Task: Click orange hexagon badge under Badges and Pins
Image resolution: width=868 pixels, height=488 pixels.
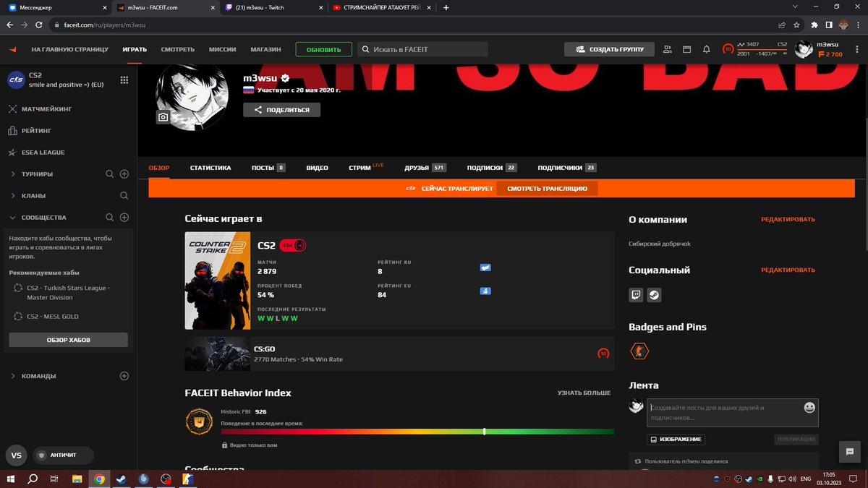Action: coord(639,352)
